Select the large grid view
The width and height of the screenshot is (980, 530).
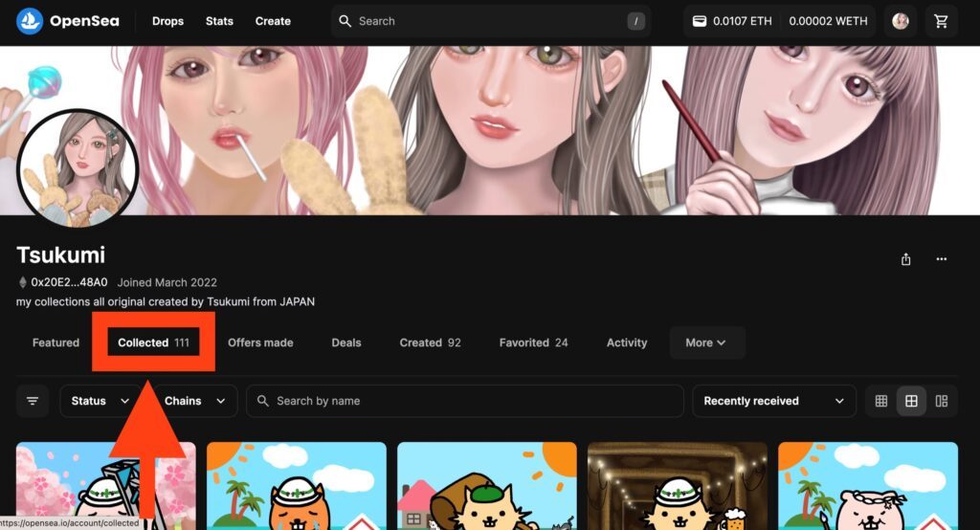pos(911,401)
